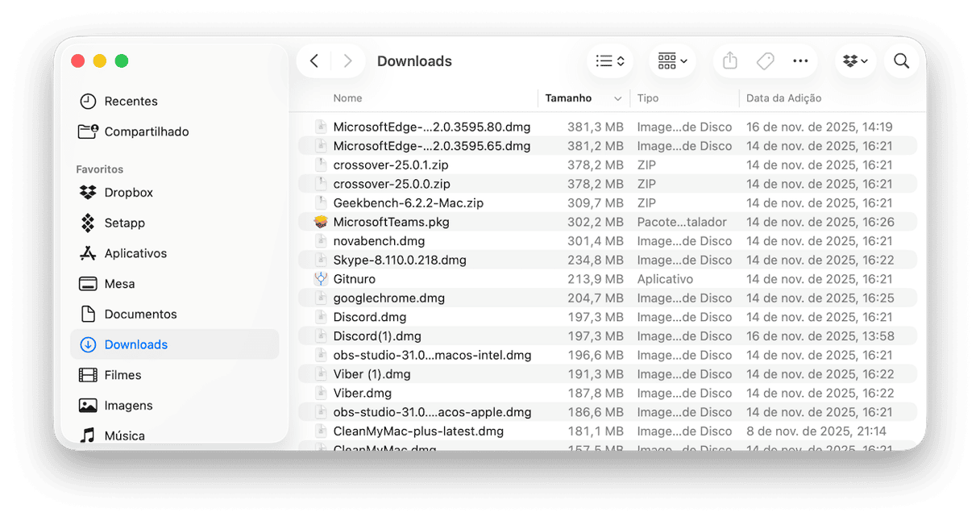Select the MicrosoftTeams.pkg package icon

tap(321, 222)
